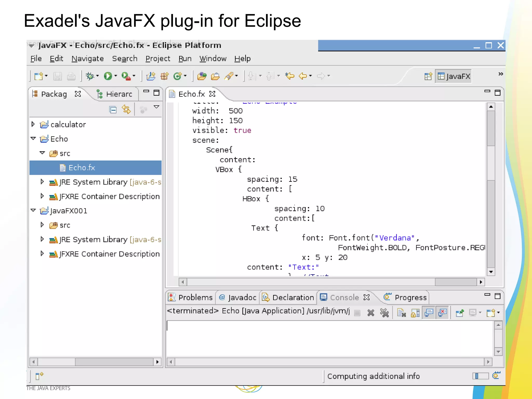Expand the calculator project
532x399 pixels.
coord(33,124)
